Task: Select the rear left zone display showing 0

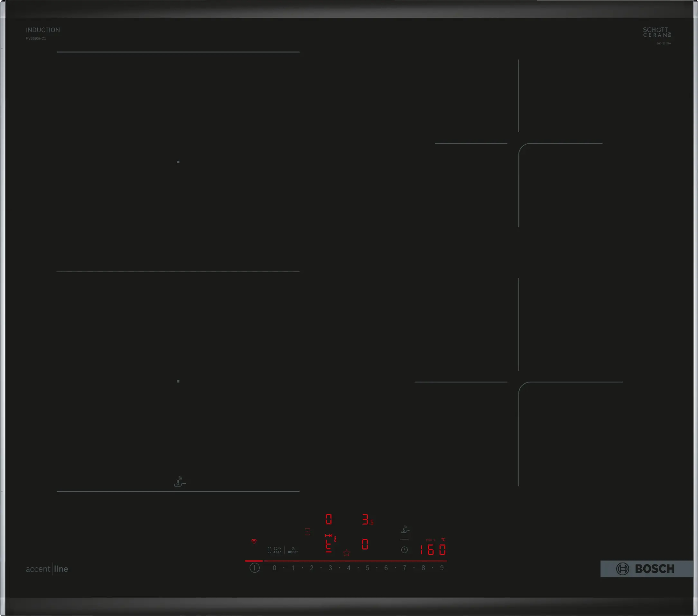Action: (x=329, y=519)
